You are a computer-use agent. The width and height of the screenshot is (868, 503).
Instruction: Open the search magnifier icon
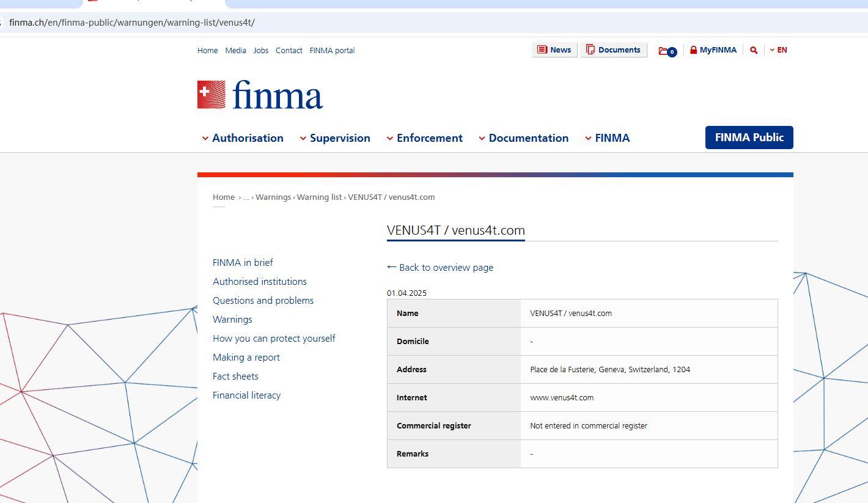(x=754, y=50)
